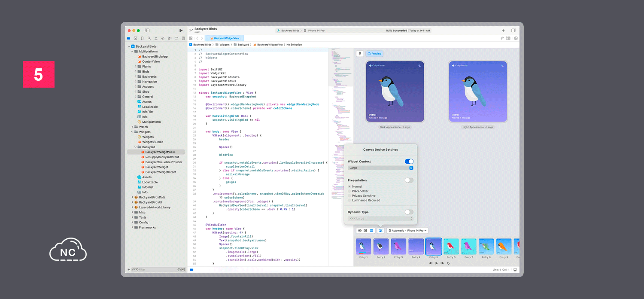Select the Luminance Reduced radio button
This screenshot has height=299, width=644.
click(x=349, y=200)
